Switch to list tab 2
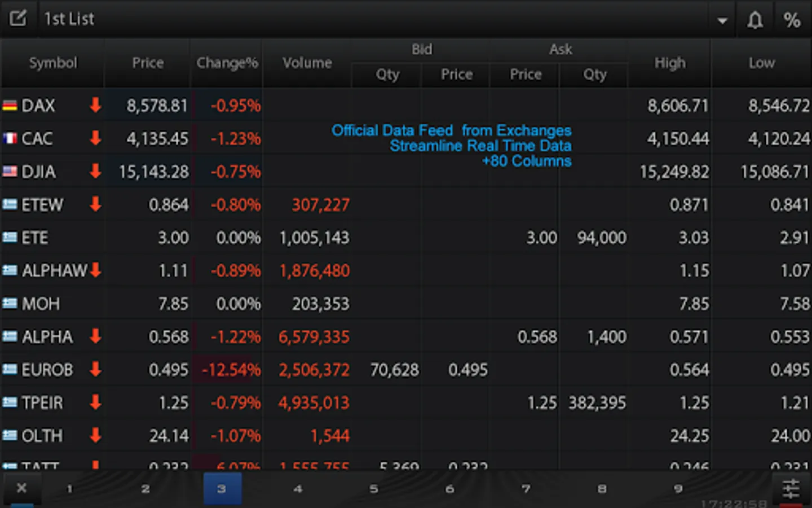 point(145,489)
